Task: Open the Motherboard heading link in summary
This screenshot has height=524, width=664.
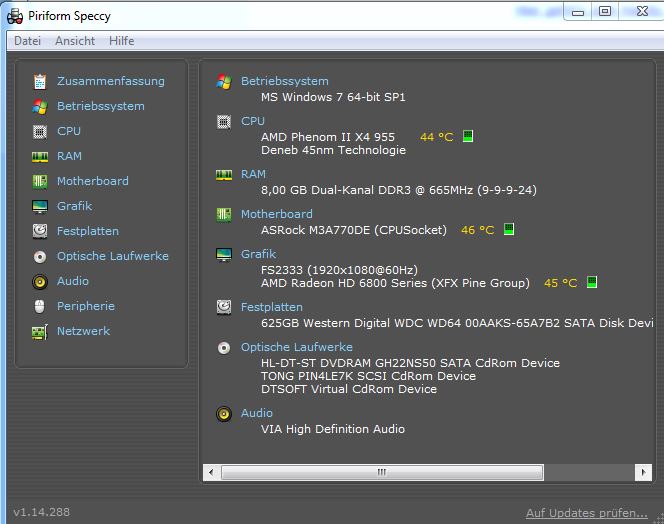Action: (x=277, y=214)
